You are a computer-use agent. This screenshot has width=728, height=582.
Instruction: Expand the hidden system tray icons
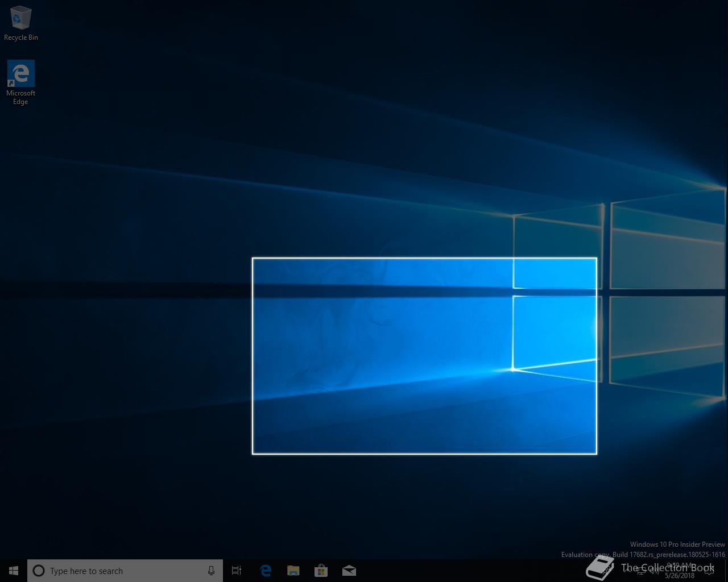click(627, 571)
